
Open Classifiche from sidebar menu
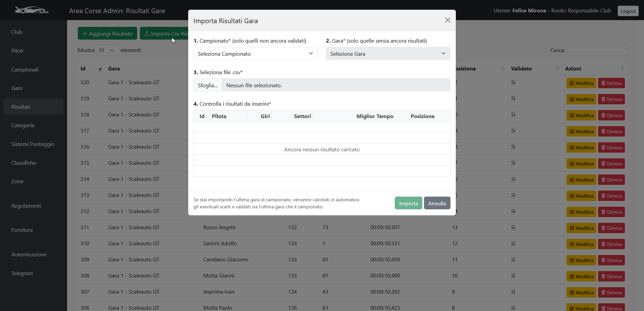pyautogui.click(x=23, y=163)
